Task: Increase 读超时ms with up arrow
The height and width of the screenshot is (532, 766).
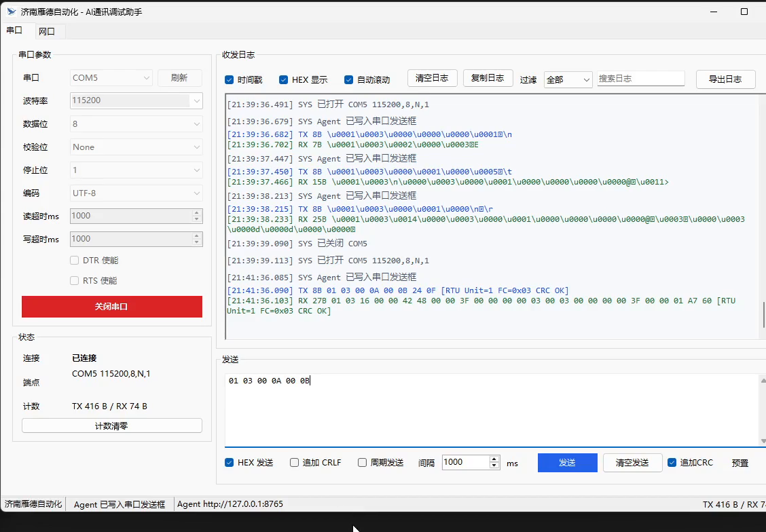Action: [196, 212]
